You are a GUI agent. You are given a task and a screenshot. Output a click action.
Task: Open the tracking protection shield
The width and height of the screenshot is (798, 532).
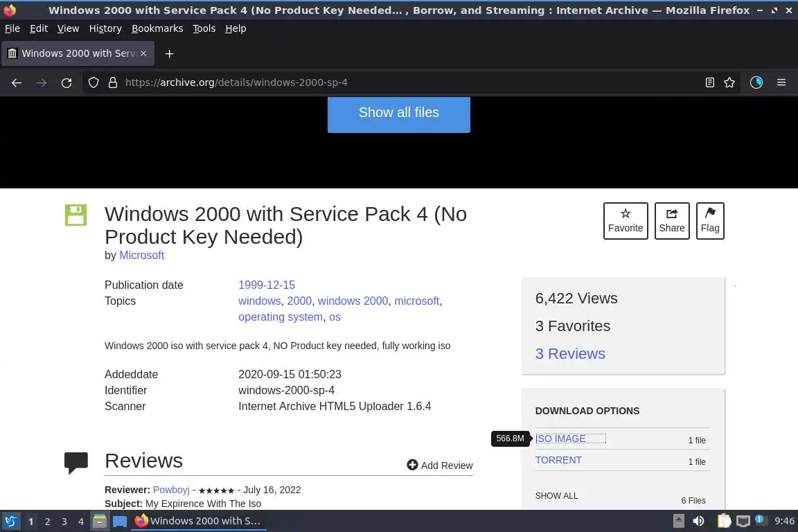93,82
